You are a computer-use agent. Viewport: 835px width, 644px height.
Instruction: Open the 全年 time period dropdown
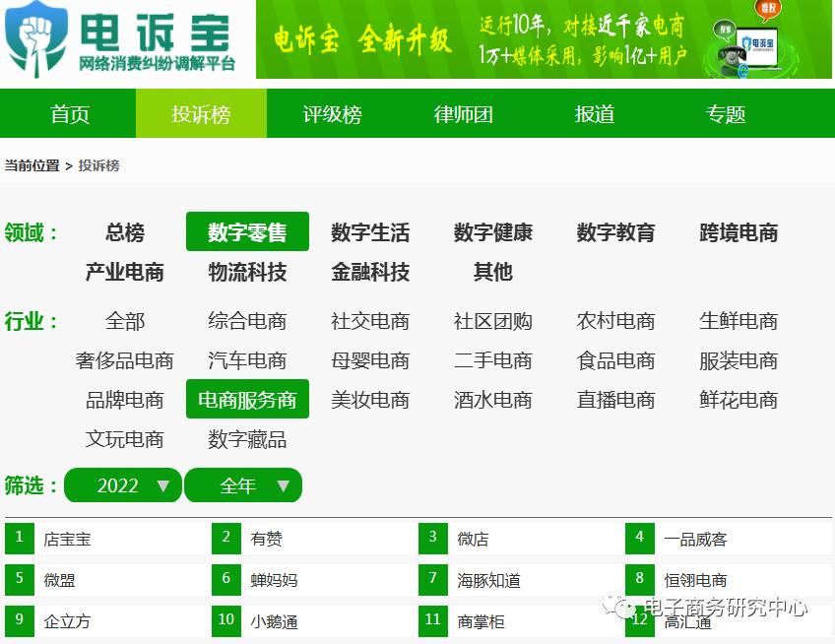pos(243,484)
